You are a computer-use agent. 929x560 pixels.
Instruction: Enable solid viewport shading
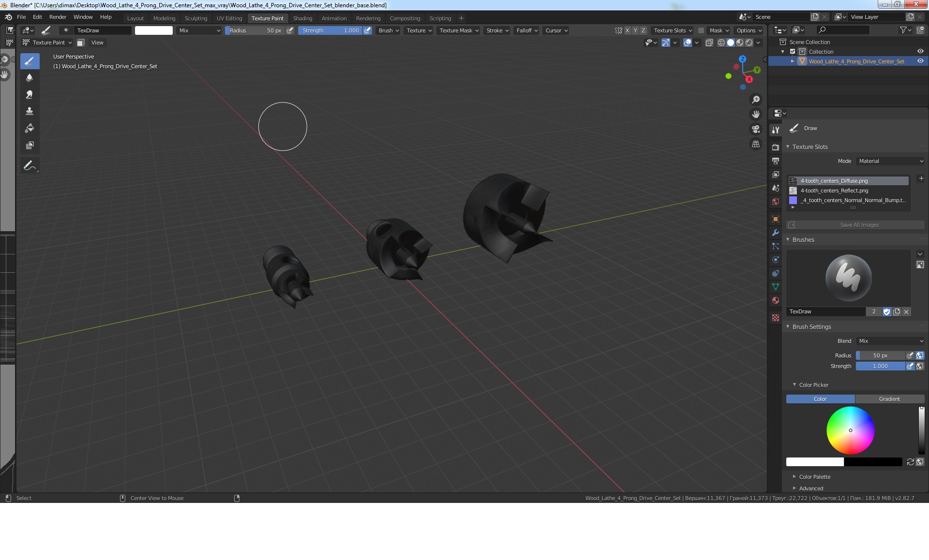731,43
